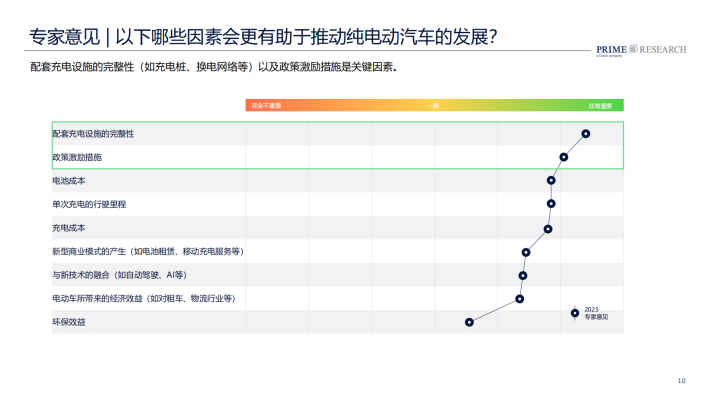
Task: Click the 一般 midpoint of the gradient bar
Action: click(x=433, y=106)
